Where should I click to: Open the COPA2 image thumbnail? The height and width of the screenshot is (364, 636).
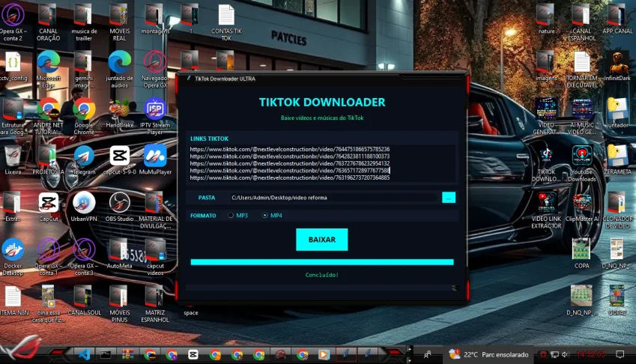tap(617, 301)
